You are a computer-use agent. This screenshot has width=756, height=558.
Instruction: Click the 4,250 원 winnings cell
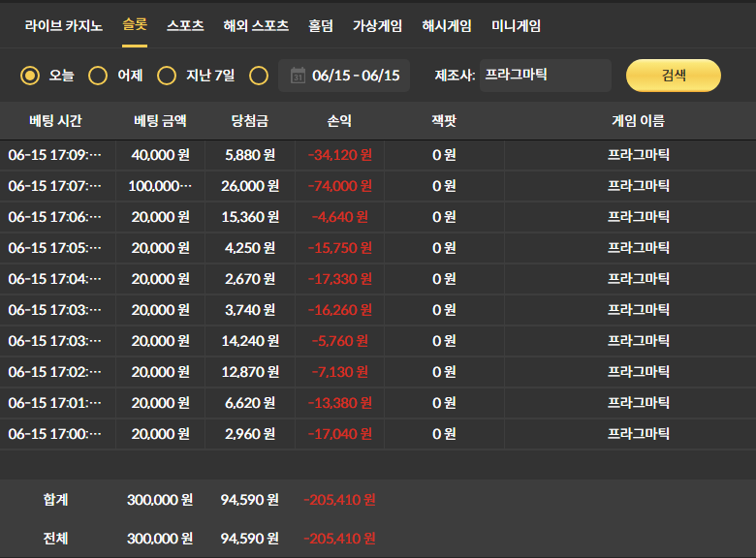click(250, 248)
